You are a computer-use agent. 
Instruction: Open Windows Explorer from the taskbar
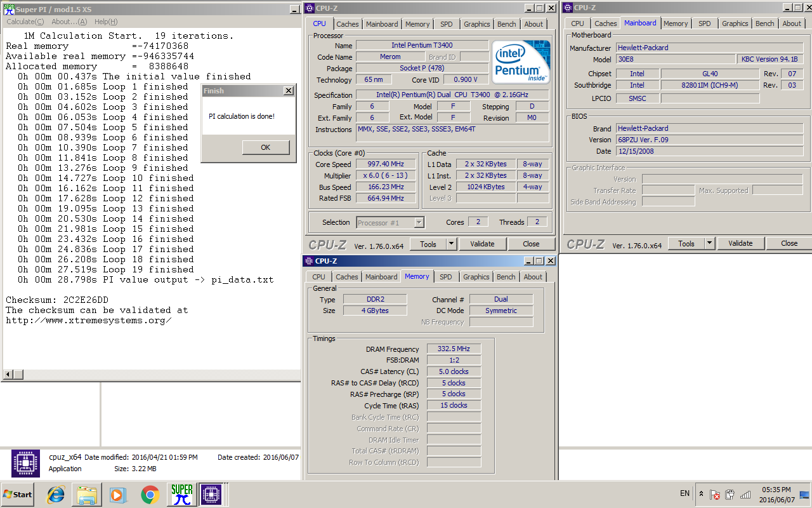coord(87,495)
